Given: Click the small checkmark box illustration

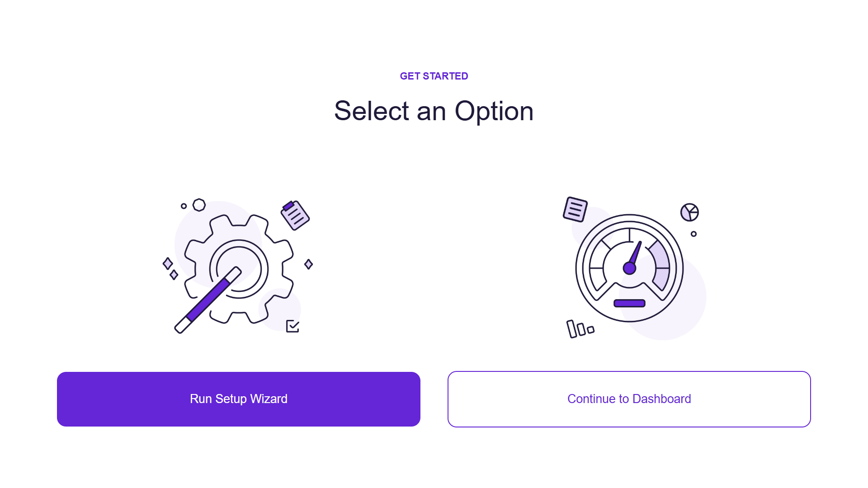Looking at the screenshot, I should click(x=293, y=326).
